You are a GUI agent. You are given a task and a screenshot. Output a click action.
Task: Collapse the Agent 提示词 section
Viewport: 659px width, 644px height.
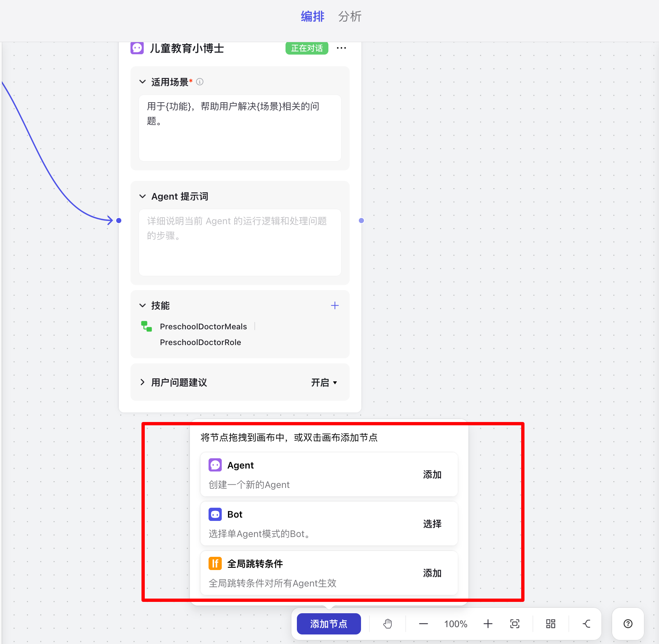pos(143,196)
